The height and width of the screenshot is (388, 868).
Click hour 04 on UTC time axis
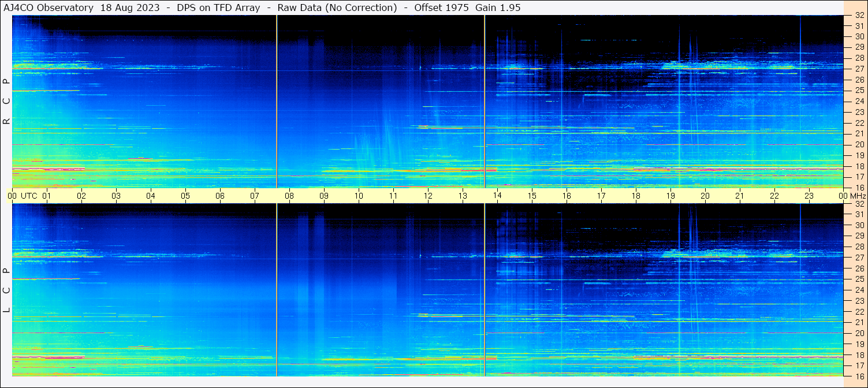click(151, 196)
